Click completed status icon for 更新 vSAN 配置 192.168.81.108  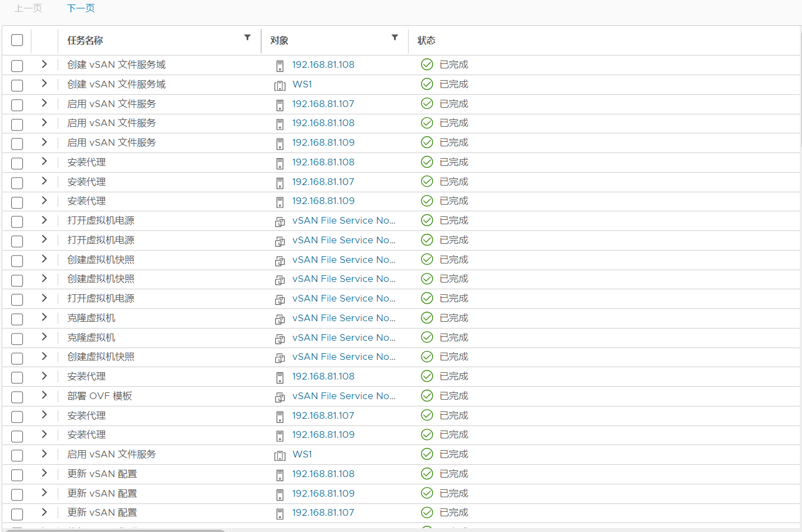click(427, 474)
